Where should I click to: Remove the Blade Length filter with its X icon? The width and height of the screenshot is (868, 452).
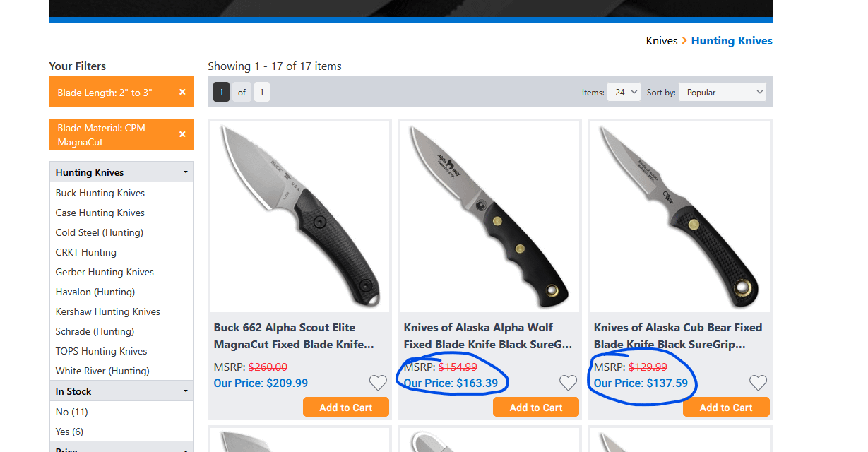[x=182, y=93]
